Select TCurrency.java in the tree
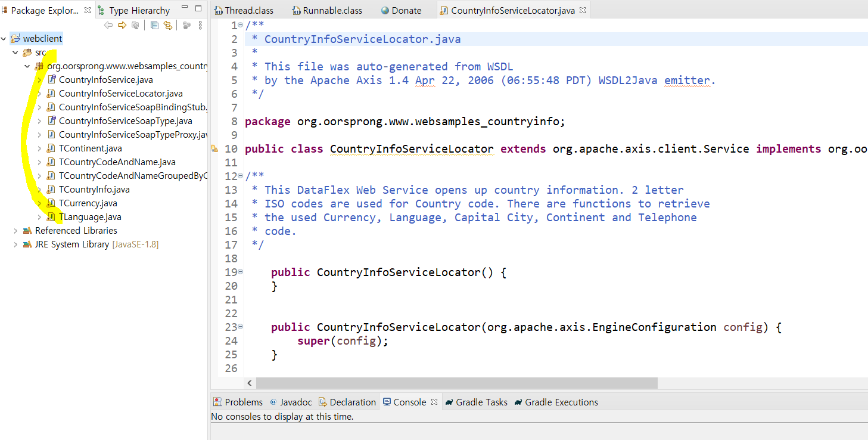 click(x=88, y=203)
